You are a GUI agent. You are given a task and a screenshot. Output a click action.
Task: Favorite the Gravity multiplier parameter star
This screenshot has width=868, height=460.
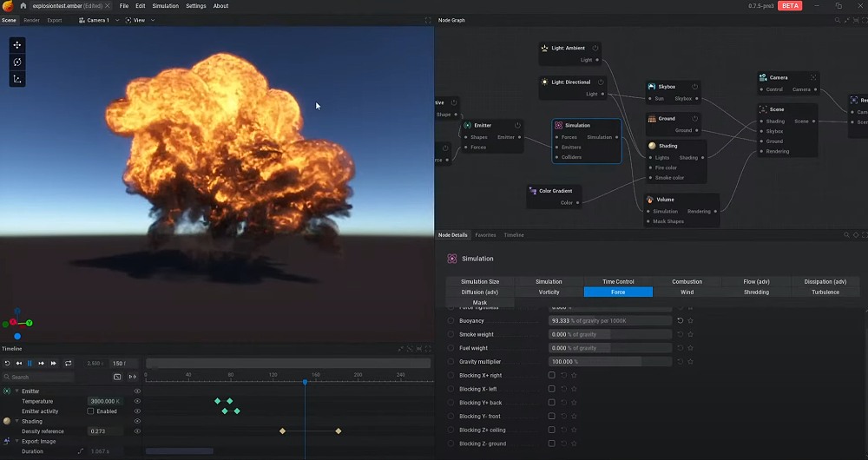click(x=690, y=361)
